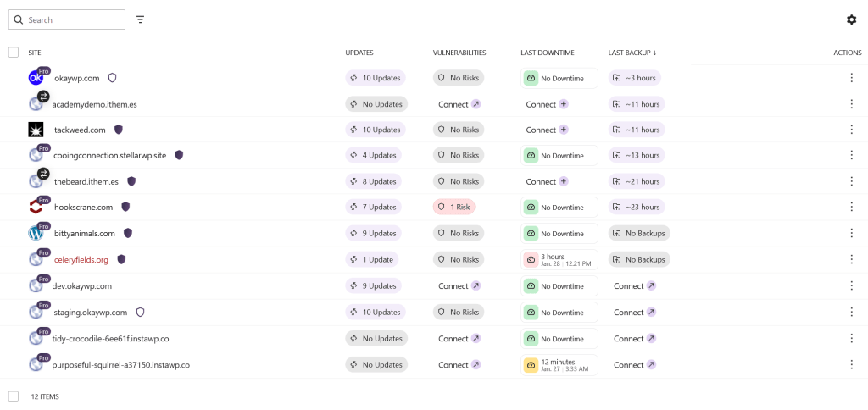
Task: Click Connect under Vulnerabilities for academydemo.ithem.es
Action: [459, 104]
